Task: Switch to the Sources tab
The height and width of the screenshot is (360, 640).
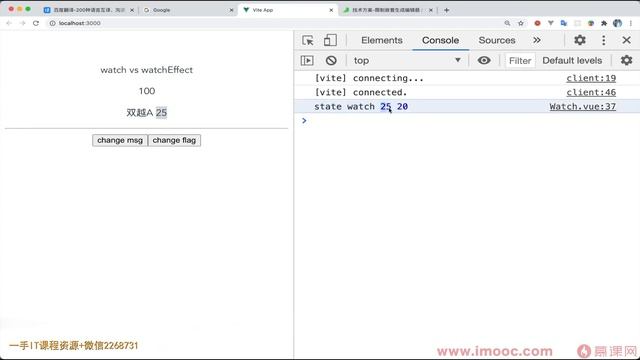Action: pyautogui.click(x=497, y=40)
